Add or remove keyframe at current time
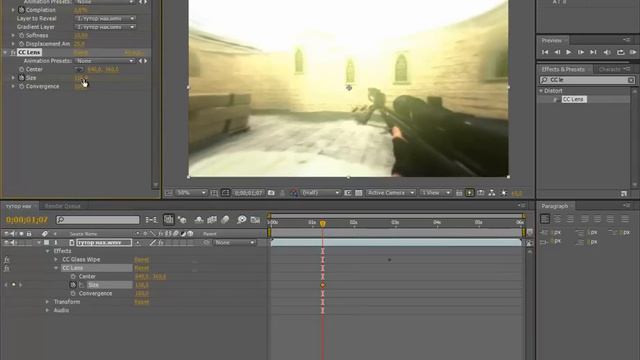The image size is (640, 360). pyautogui.click(x=13, y=284)
